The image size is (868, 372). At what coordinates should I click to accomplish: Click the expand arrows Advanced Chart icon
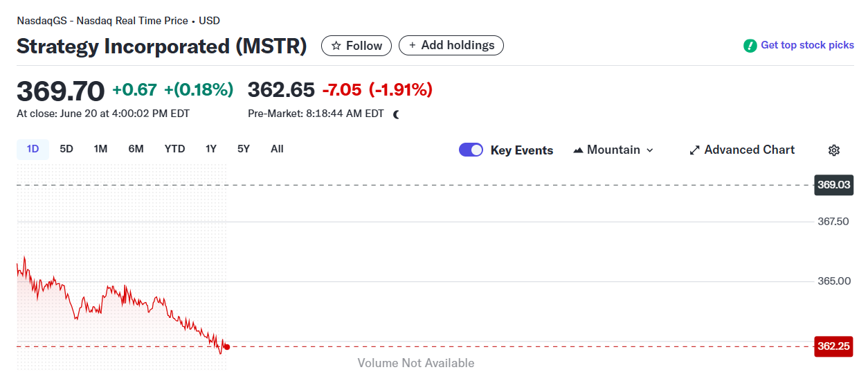(694, 150)
